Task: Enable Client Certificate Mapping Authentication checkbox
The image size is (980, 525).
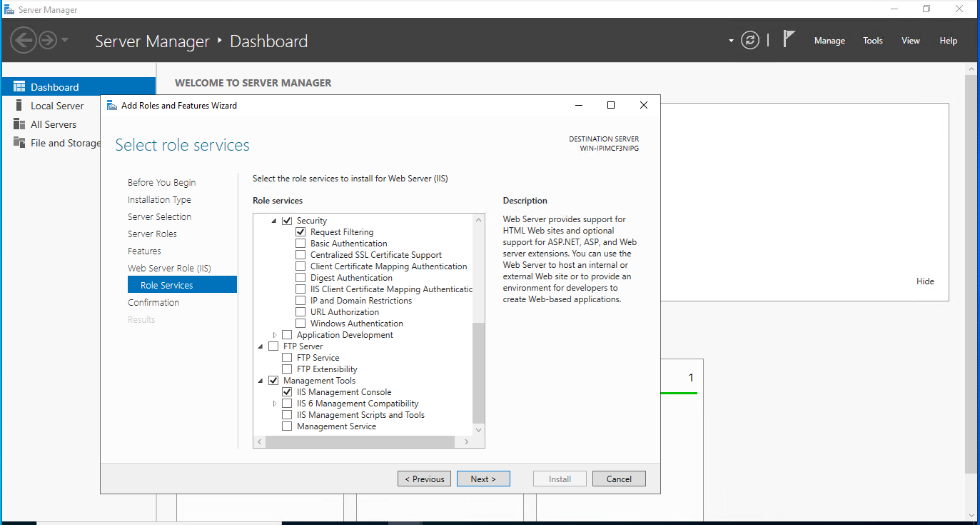Action: [300, 266]
